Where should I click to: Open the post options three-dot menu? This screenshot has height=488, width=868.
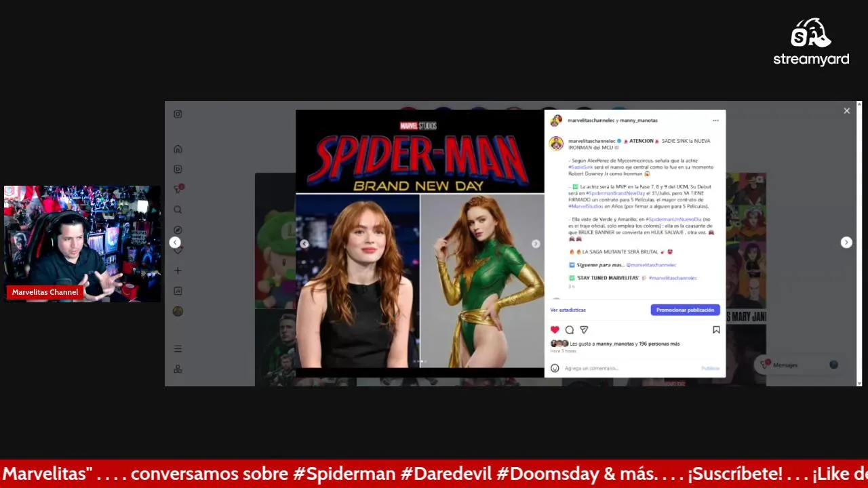coord(715,121)
